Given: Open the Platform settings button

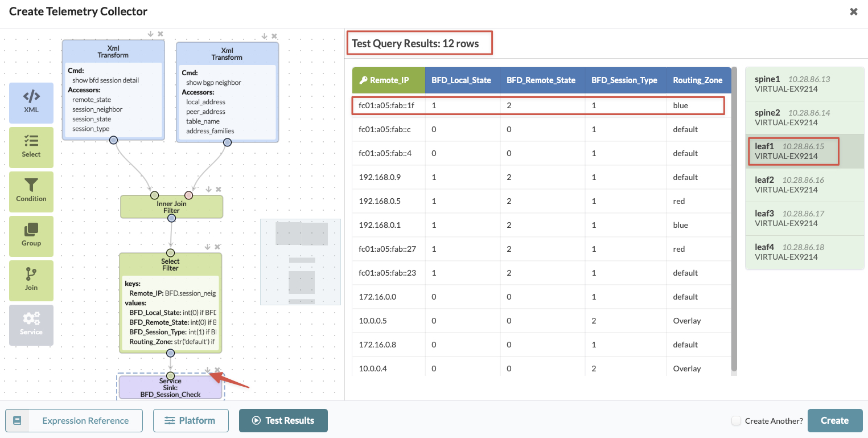Looking at the screenshot, I should click(x=191, y=420).
